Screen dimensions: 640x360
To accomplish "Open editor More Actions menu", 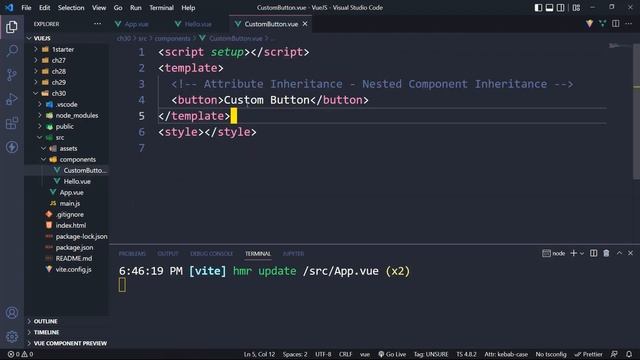I will (x=629, y=24).
